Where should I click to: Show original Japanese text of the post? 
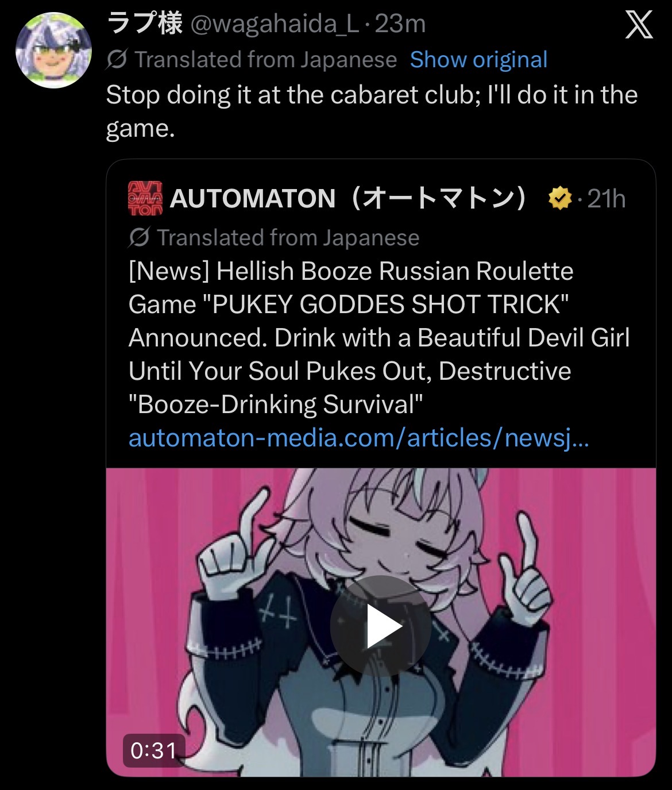click(x=478, y=60)
